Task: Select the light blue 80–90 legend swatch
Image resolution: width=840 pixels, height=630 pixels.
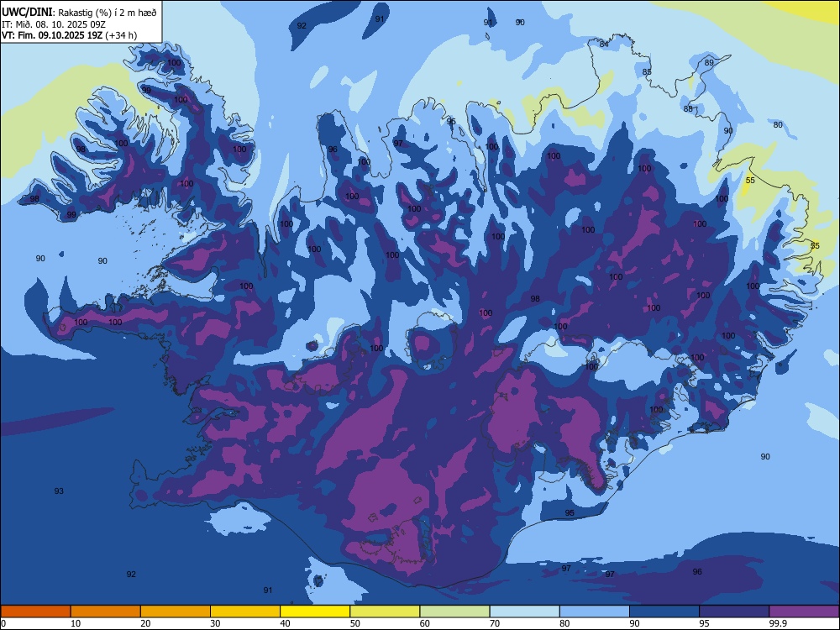Action: 595,612
